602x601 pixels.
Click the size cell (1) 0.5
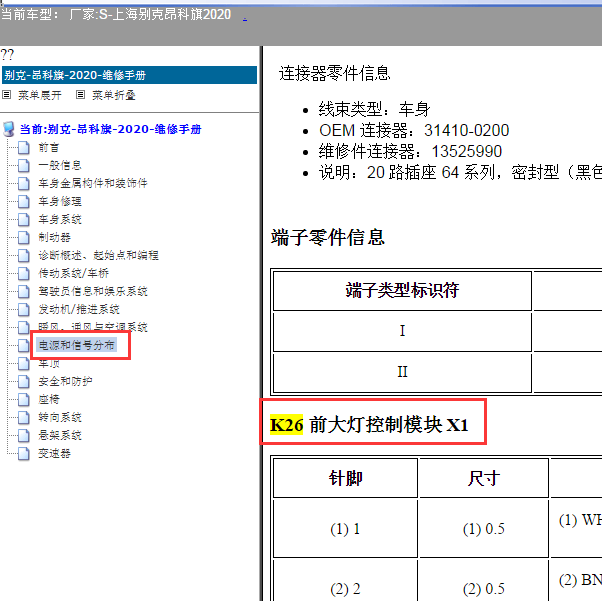484,528
